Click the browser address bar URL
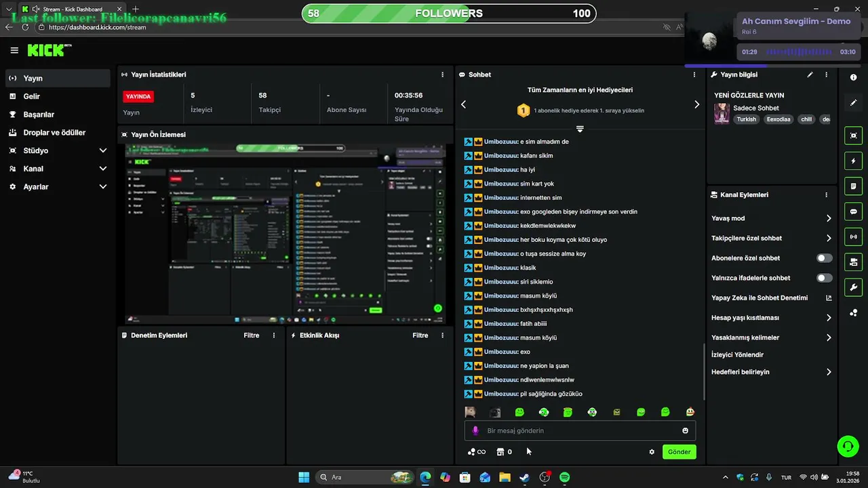 [x=97, y=27]
